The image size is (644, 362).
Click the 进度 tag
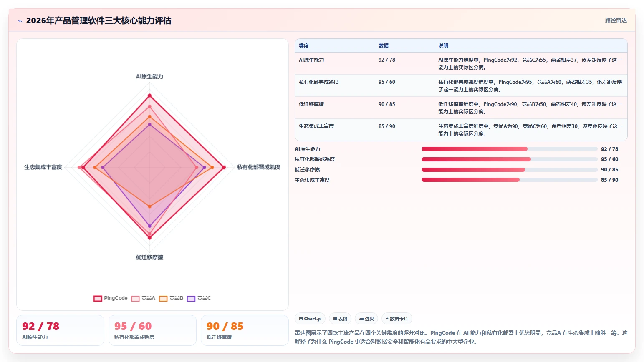point(366,319)
